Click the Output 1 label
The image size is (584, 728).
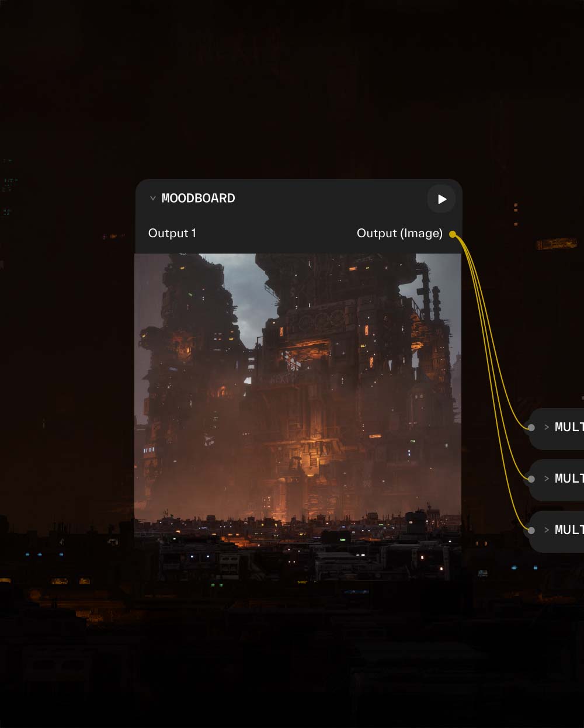point(172,233)
